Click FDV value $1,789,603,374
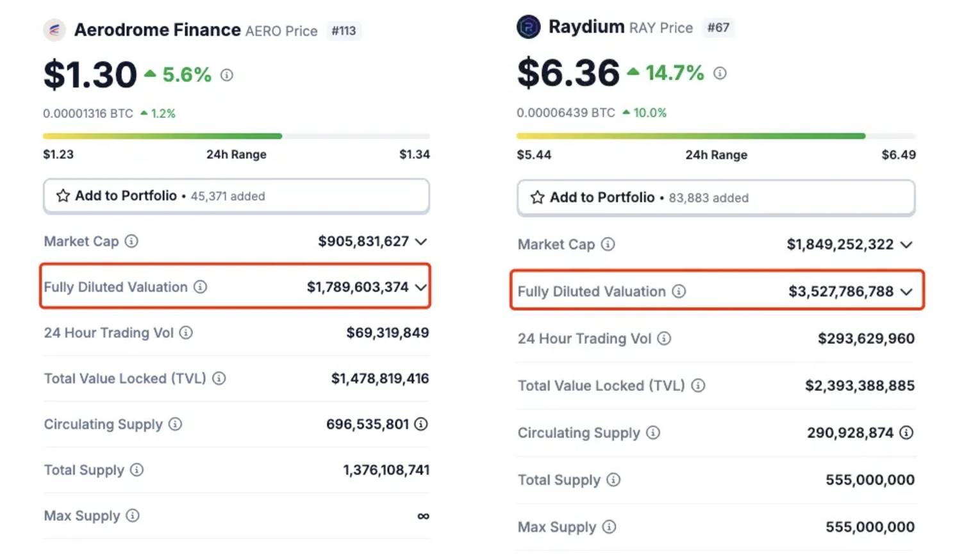Screen dimensions: 955x560 tap(358, 287)
